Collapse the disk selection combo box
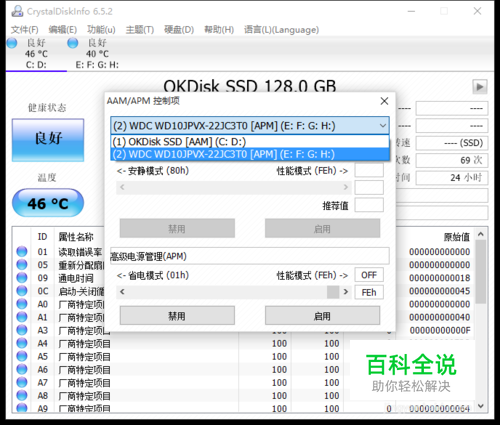500x425 pixels. 383,126
